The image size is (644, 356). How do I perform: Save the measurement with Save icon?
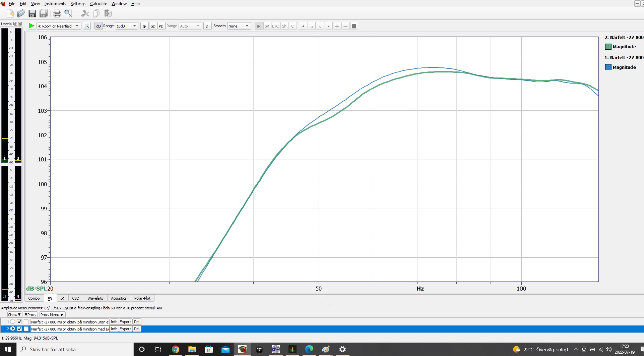(x=32, y=13)
